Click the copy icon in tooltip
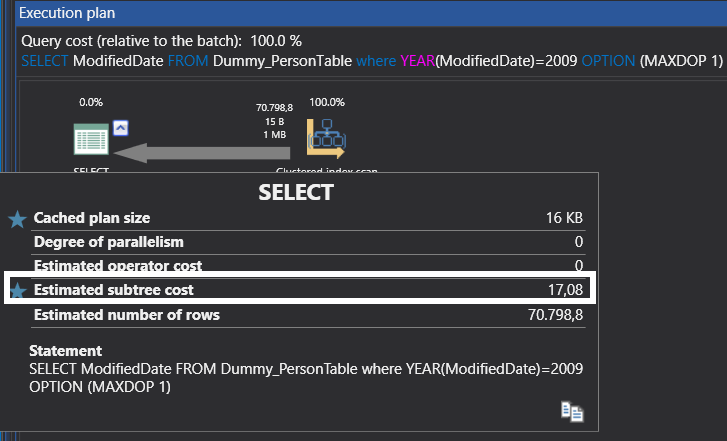The height and width of the screenshot is (441, 727). pyautogui.click(x=572, y=412)
